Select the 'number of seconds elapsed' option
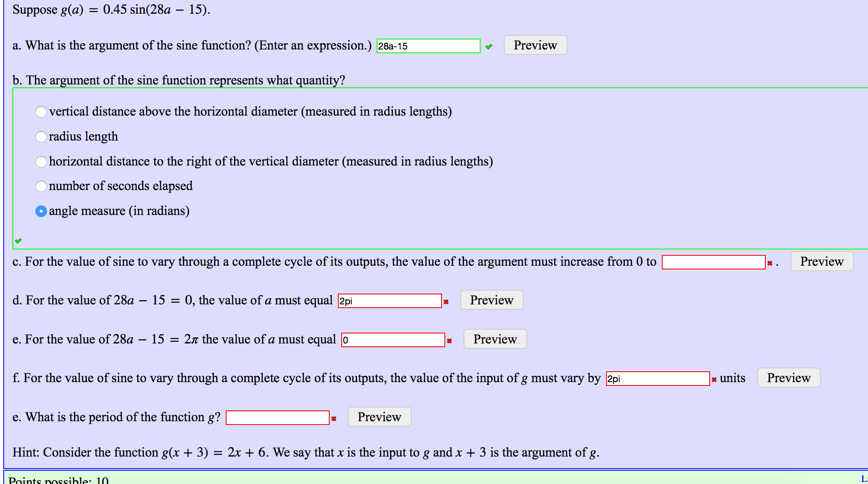 41,186
